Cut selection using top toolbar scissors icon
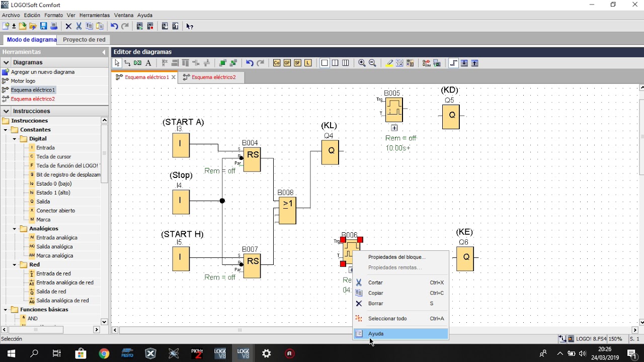Viewport: 644px width, 362px height. pyautogui.click(x=79, y=26)
